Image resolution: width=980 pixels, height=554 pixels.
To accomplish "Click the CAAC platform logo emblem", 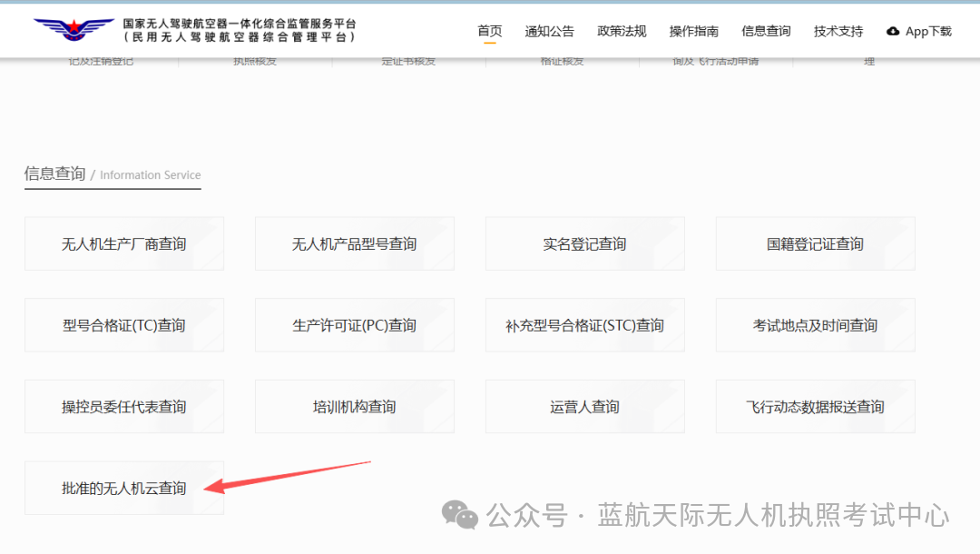I will (x=73, y=30).
